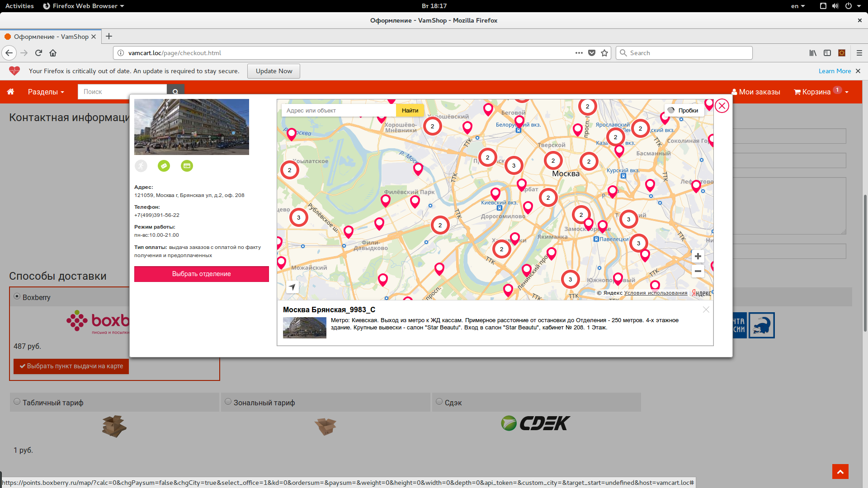
Task: Click Выбрать пункт выдачи на карте link
Action: (71, 365)
